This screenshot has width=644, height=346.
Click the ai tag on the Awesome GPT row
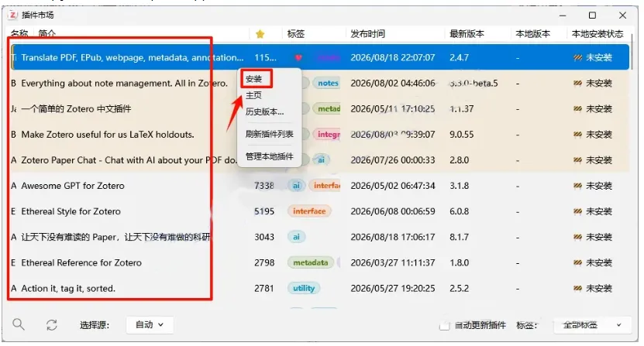[x=296, y=186]
